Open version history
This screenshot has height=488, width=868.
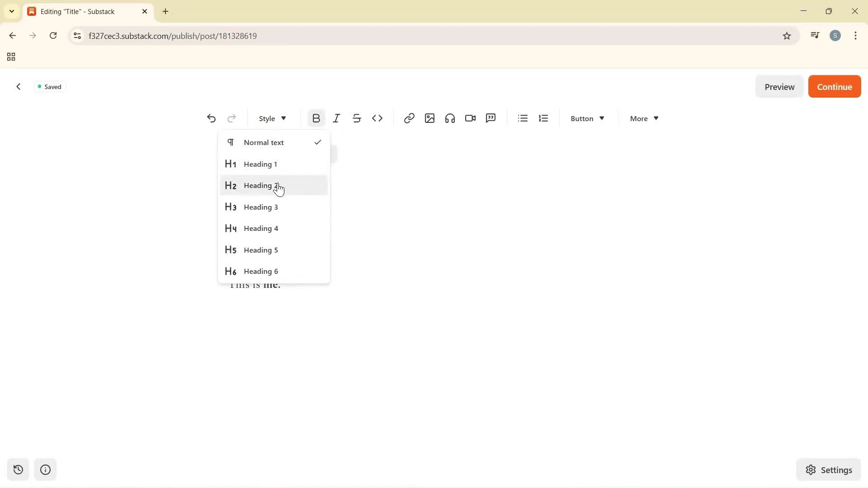[18, 470]
